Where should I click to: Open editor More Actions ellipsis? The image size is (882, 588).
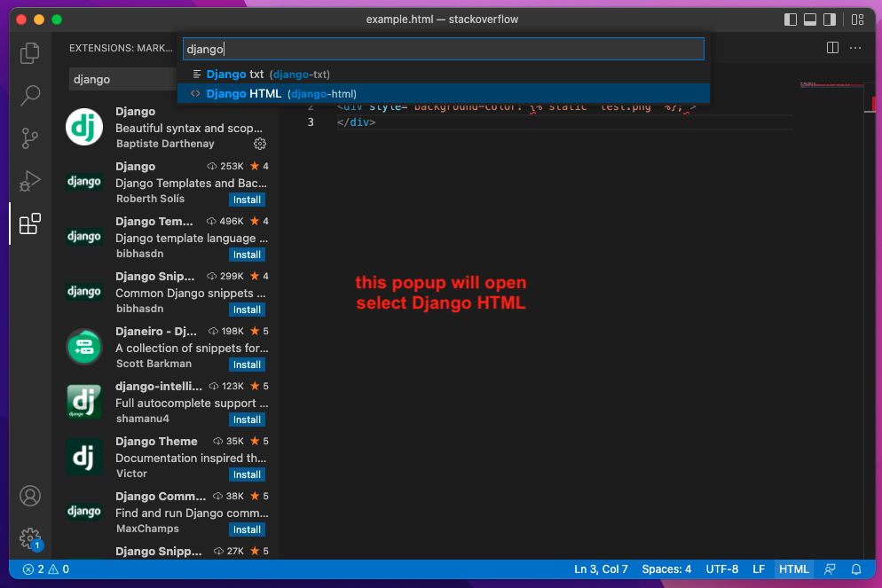855,48
